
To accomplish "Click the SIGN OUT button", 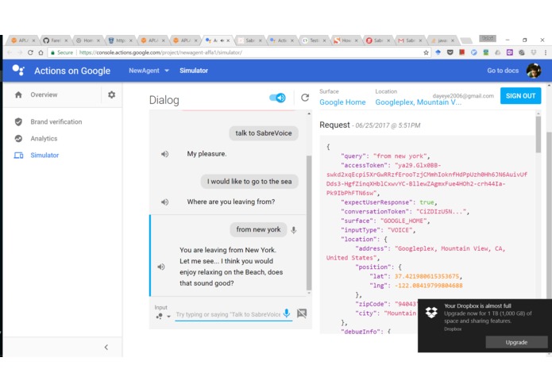I will [520, 96].
